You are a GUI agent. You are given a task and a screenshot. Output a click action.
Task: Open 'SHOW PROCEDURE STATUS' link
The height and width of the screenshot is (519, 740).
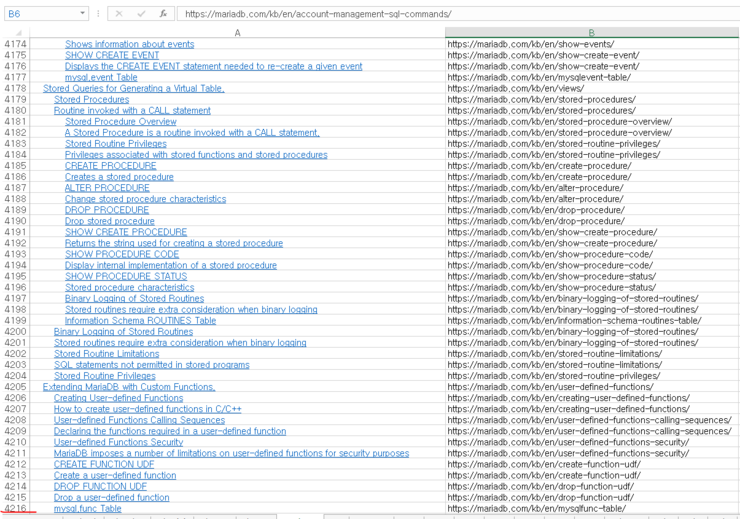126,276
